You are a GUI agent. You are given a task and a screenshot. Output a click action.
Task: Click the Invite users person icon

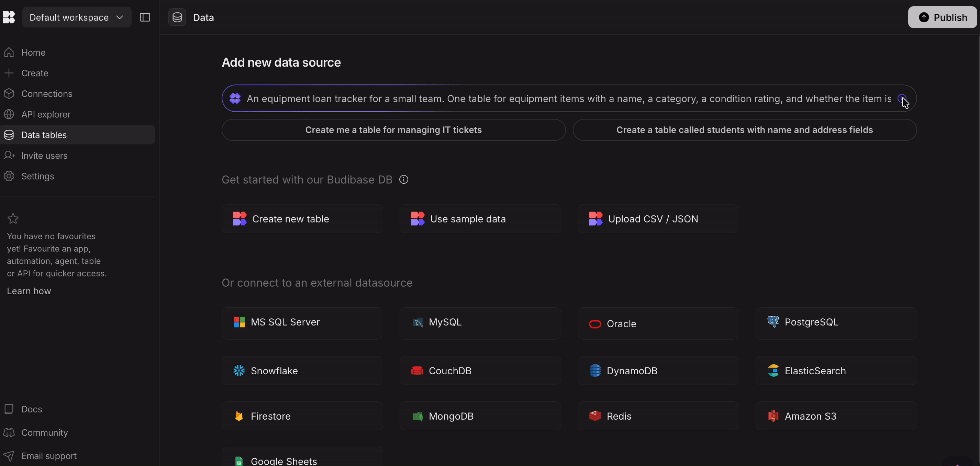pyautogui.click(x=9, y=156)
